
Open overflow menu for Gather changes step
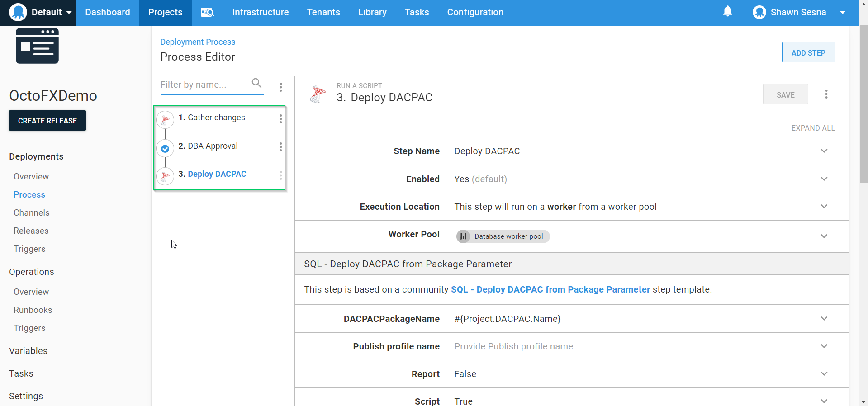click(280, 118)
